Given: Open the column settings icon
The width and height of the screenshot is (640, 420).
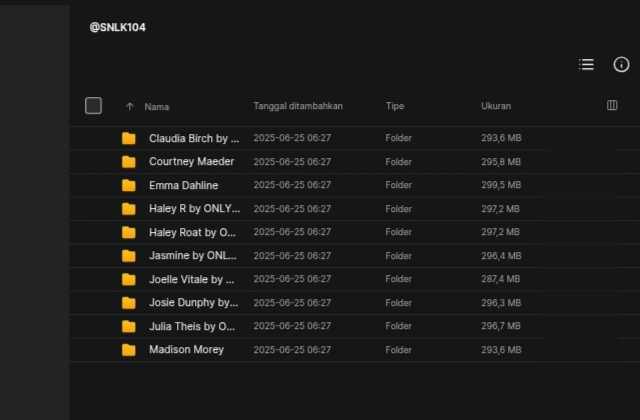Looking at the screenshot, I should [x=612, y=105].
